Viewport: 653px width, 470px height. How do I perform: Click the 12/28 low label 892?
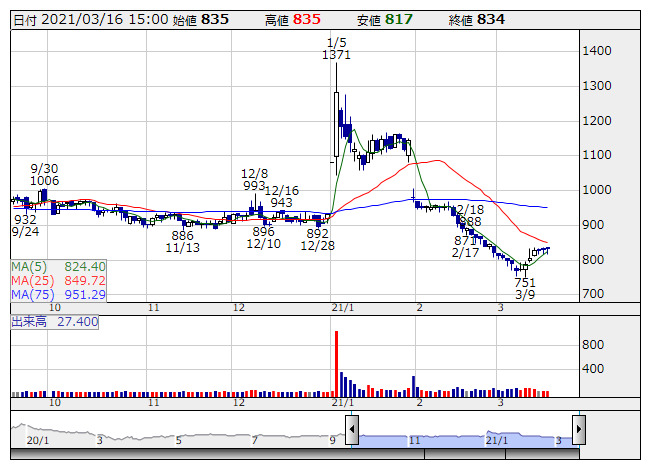317,233
